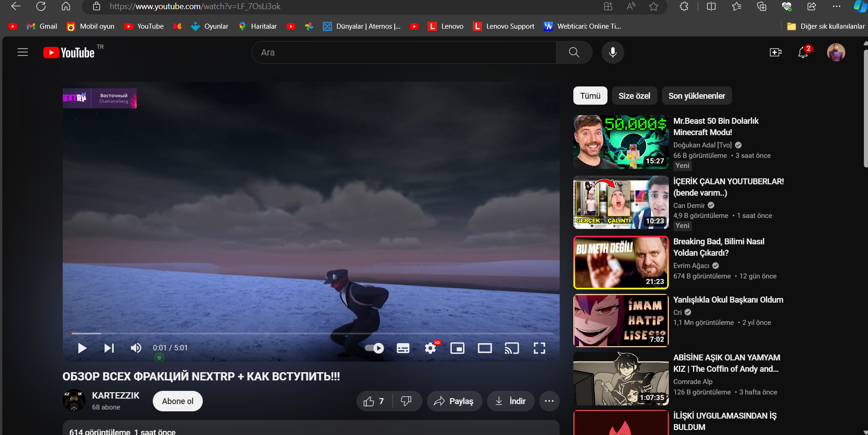Open the Webticari bookmark
This screenshot has height=435, width=868.
(x=582, y=26)
